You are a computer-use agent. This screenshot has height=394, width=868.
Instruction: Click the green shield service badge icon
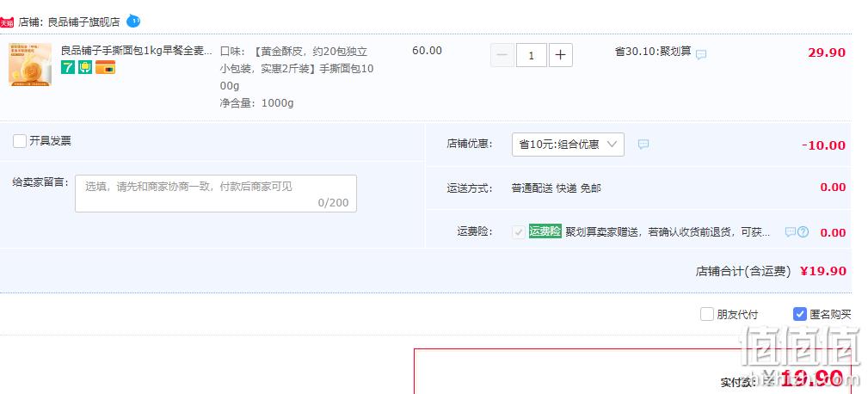85,67
